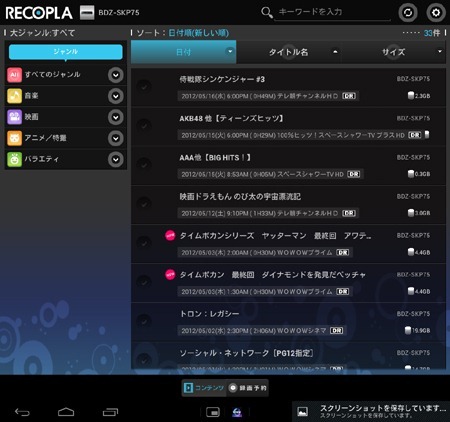Viewport: 450px width, 422px height.
Task: Open トロン：レガシー title
Action: point(209,314)
